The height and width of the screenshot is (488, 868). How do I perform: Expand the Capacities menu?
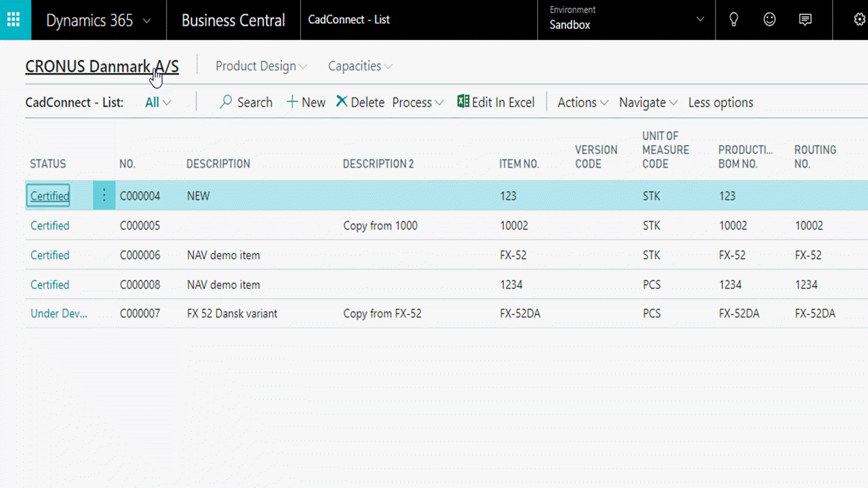tap(360, 66)
